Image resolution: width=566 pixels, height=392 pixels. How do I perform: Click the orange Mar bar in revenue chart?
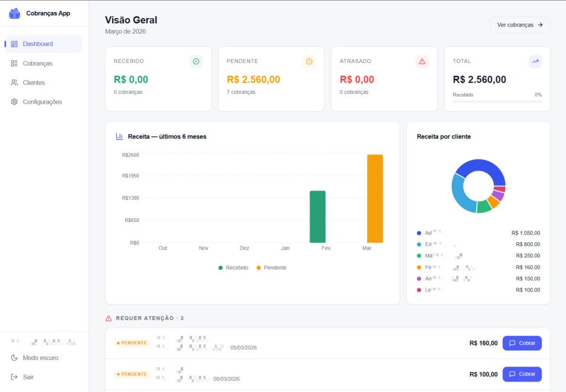pyautogui.click(x=375, y=199)
